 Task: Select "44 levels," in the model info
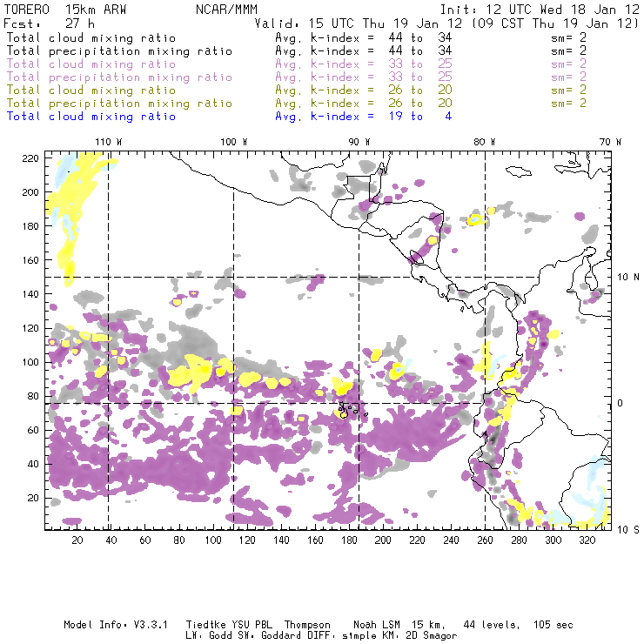click(x=492, y=625)
